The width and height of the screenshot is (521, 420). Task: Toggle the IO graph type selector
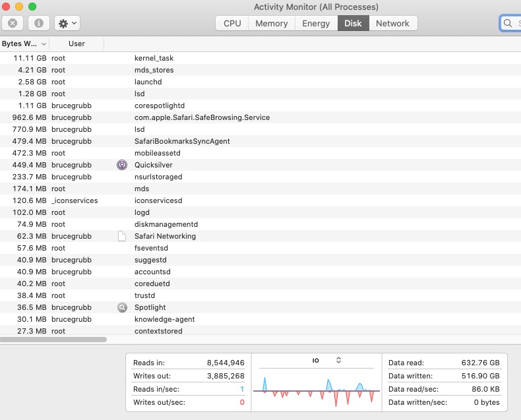tap(338, 360)
